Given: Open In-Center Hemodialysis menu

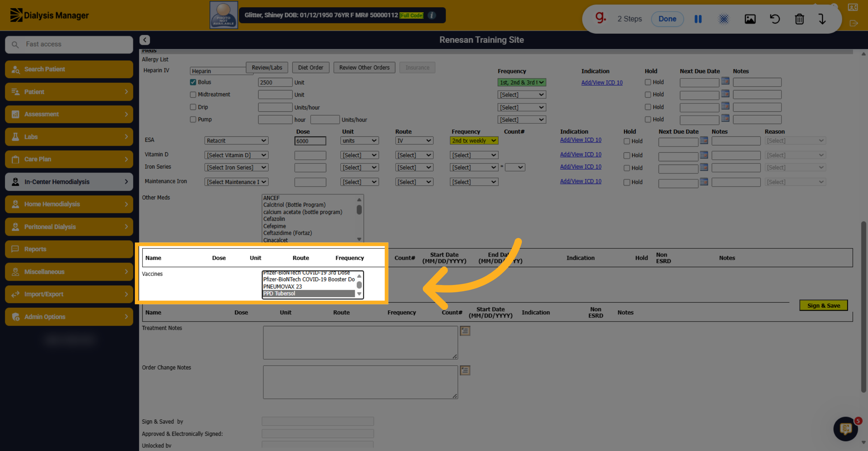Looking at the screenshot, I should point(69,182).
